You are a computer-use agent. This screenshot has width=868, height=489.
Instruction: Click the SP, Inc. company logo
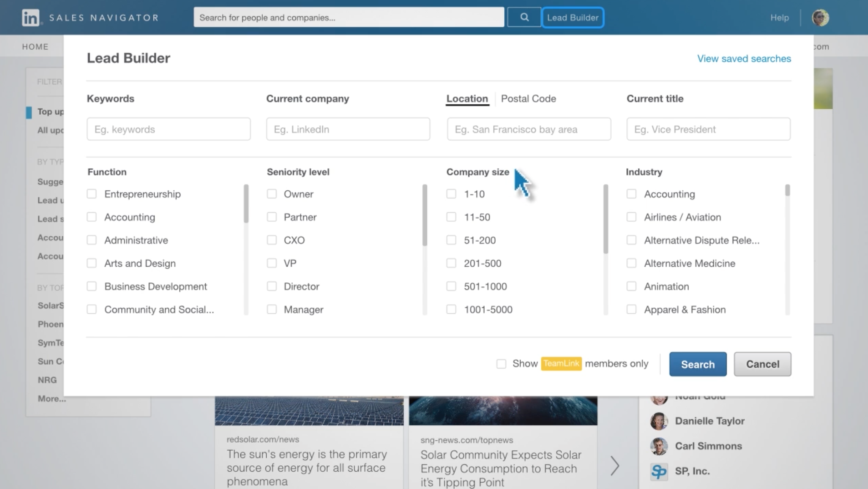660,471
